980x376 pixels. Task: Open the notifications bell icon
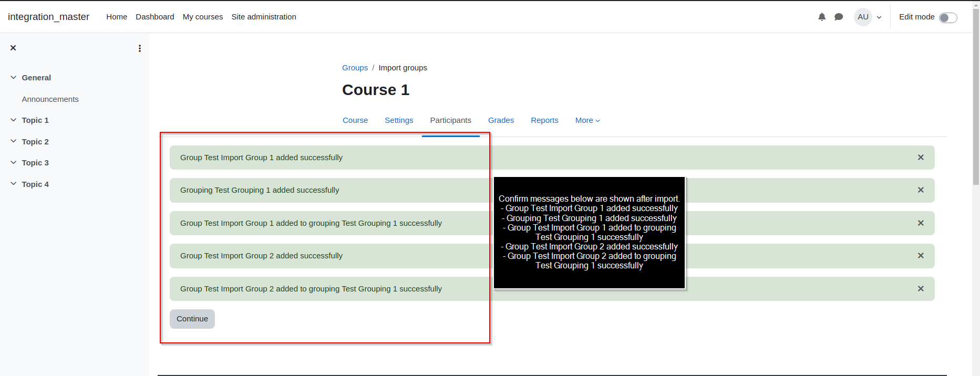(822, 17)
